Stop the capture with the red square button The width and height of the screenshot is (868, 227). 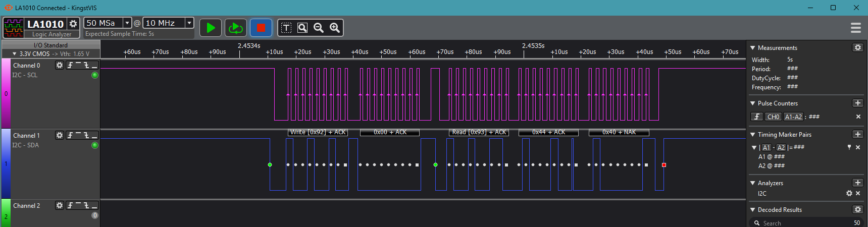point(261,28)
